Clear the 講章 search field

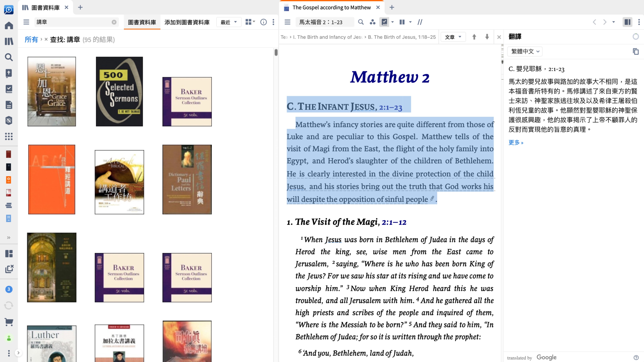point(114,22)
